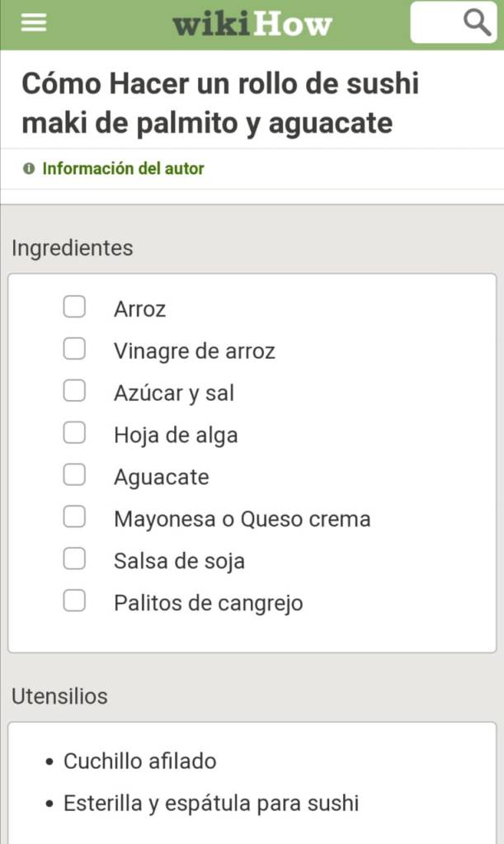
Task: Click the info icon beside Información del autor
Action: pos(30,169)
